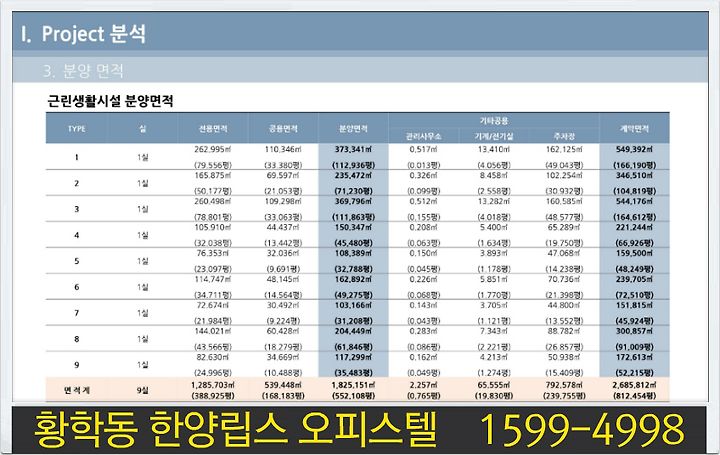Click the value '(112.936평)'

(353, 165)
